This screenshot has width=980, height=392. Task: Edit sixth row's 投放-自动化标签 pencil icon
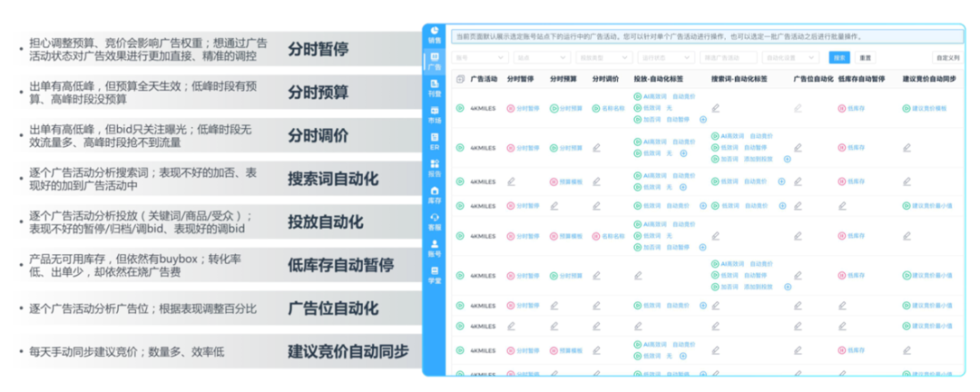[638, 275]
